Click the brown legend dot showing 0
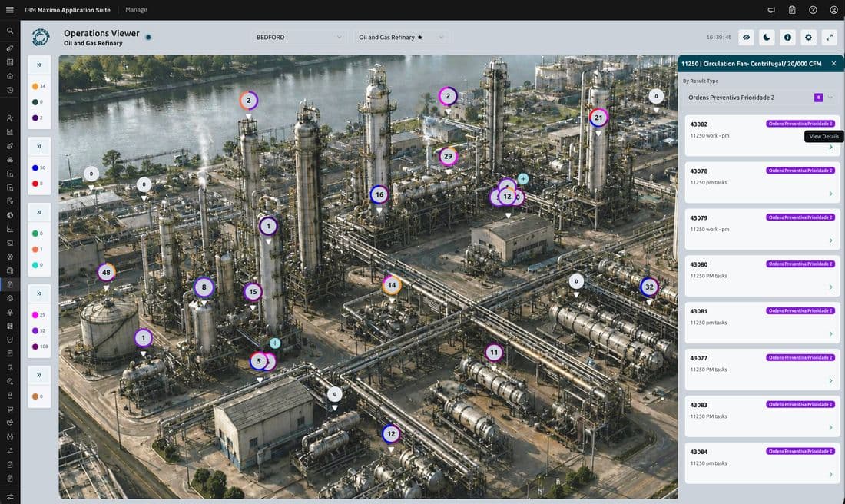The width and height of the screenshot is (845, 504). coord(35,396)
